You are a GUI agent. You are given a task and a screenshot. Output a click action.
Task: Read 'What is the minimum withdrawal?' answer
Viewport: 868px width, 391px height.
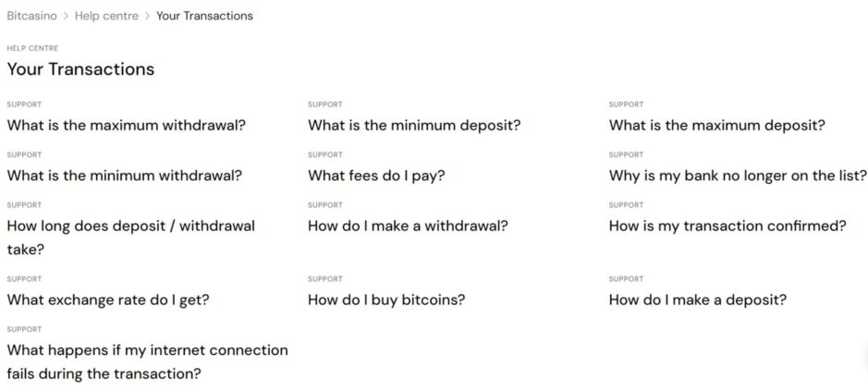pyautogui.click(x=124, y=176)
